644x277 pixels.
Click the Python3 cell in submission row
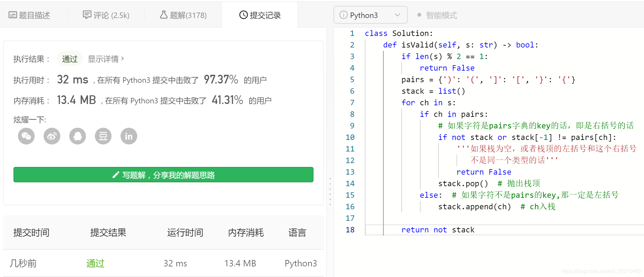click(301, 264)
